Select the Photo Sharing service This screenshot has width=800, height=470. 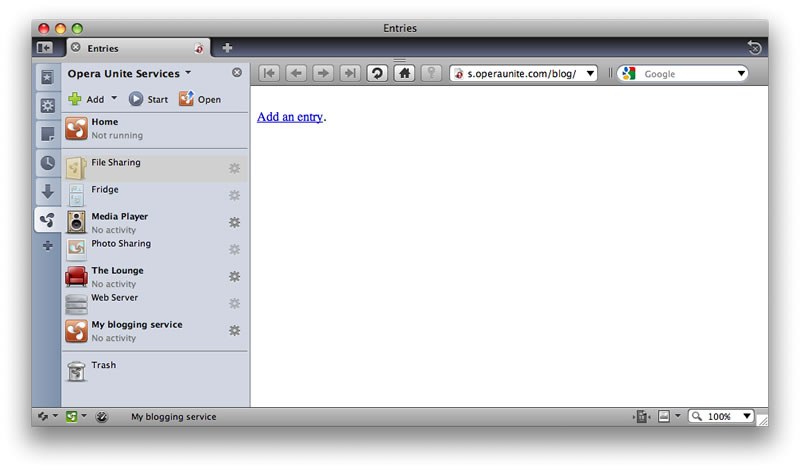coord(155,249)
